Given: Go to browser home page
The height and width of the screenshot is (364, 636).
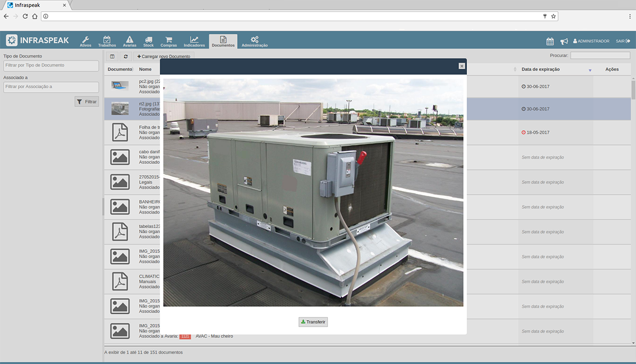Looking at the screenshot, I should tap(35, 16).
